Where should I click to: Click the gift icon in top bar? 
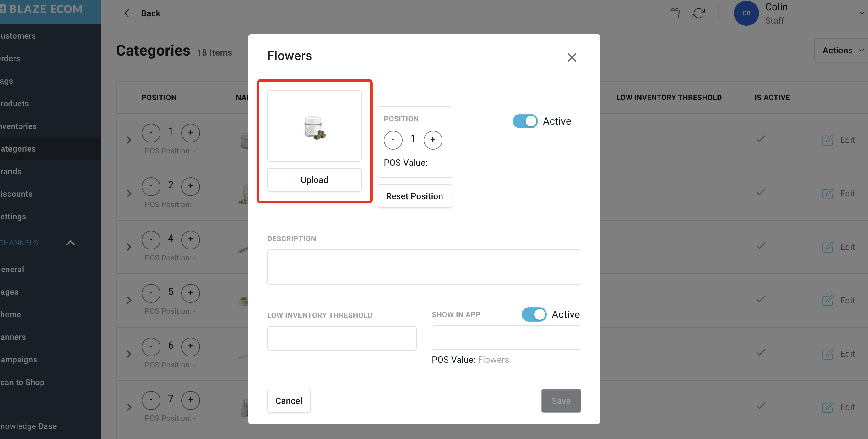675,13
